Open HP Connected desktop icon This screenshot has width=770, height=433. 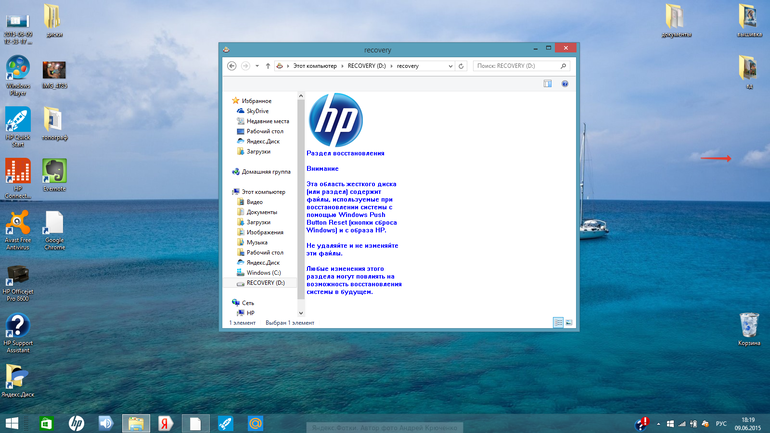[x=18, y=179]
